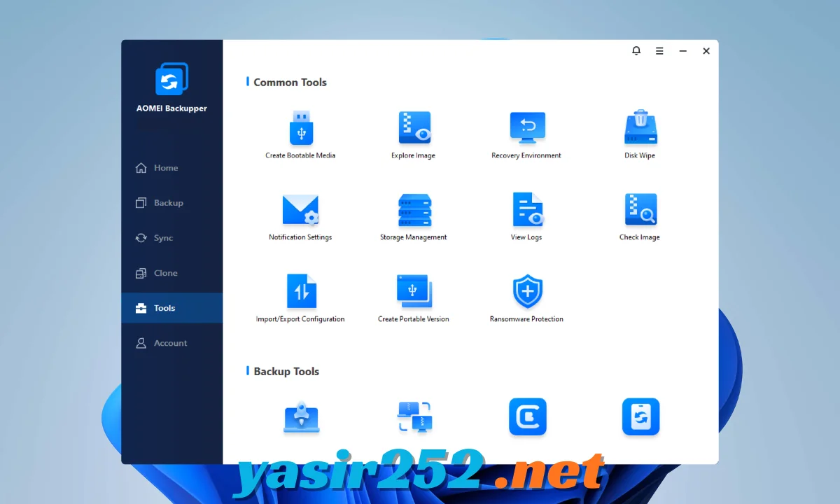Click the AOMEI Backupper logo
This screenshot has height=504, width=840.
(x=171, y=79)
